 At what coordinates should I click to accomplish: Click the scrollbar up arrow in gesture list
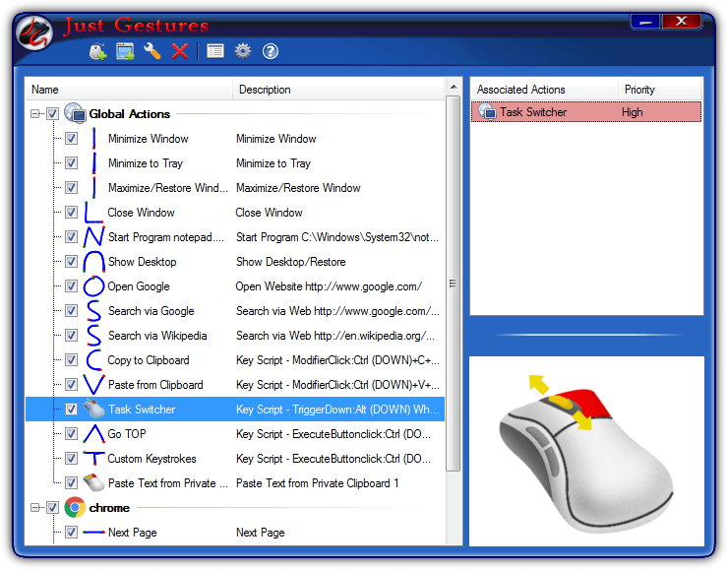click(x=454, y=87)
